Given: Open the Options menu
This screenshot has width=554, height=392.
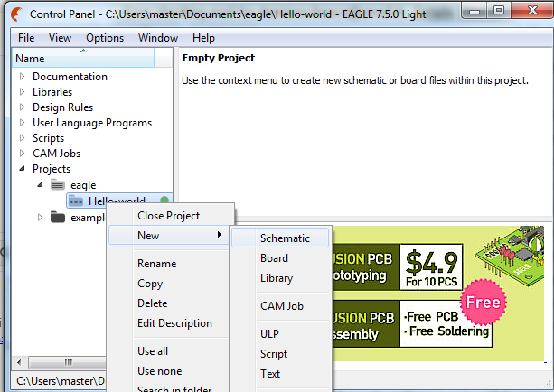Looking at the screenshot, I should click(x=105, y=38).
